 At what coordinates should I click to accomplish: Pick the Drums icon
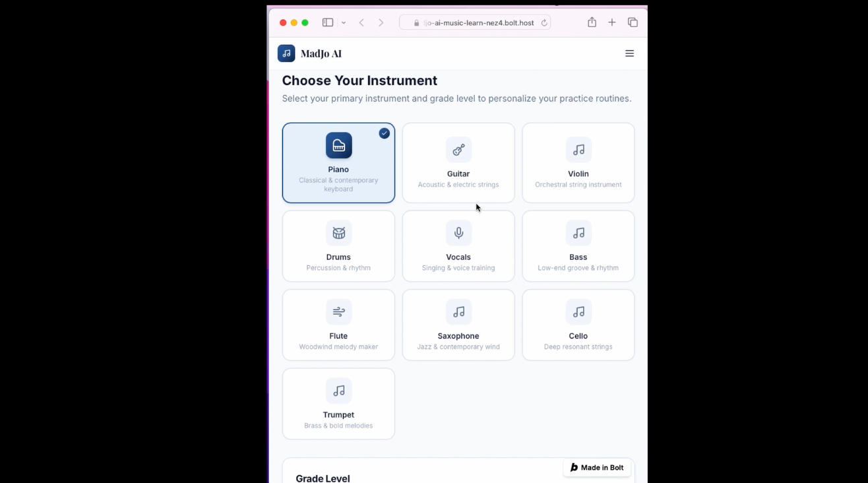(x=338, y=233)
